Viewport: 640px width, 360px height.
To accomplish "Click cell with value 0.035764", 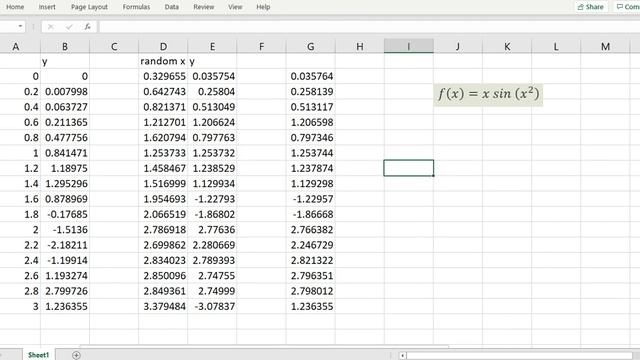I will [x=311, y=76].
